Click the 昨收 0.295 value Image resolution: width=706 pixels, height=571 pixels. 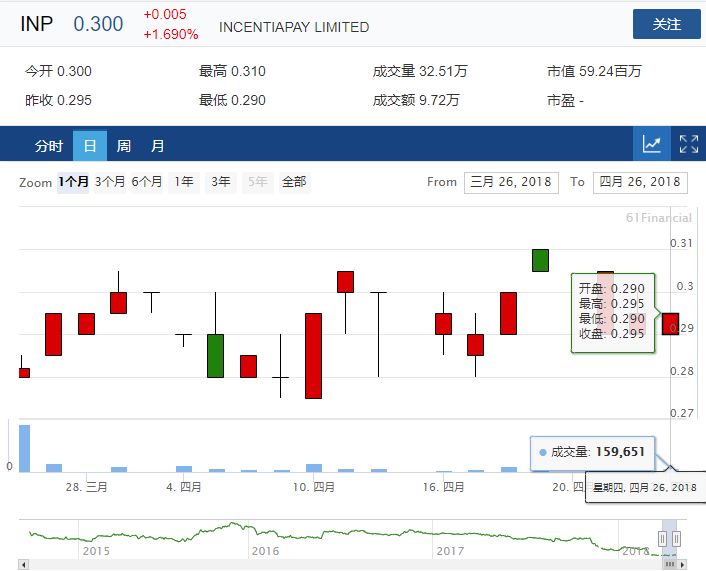(x=59, y=100)
